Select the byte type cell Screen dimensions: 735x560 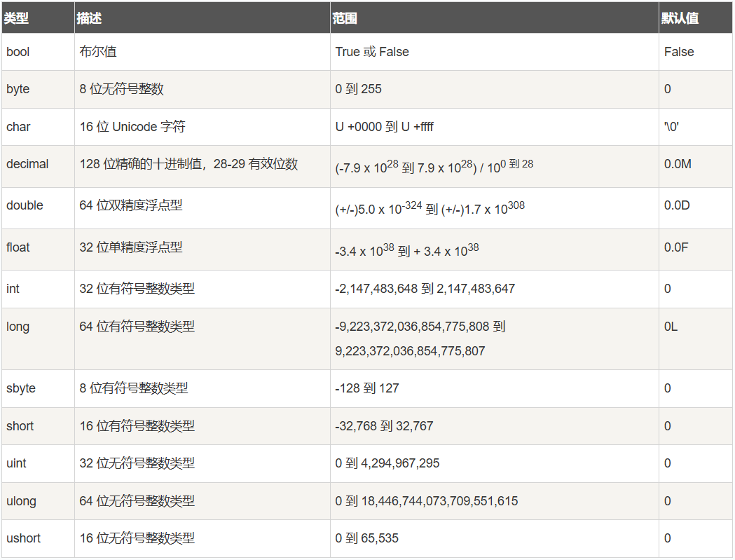pos(38,89)
